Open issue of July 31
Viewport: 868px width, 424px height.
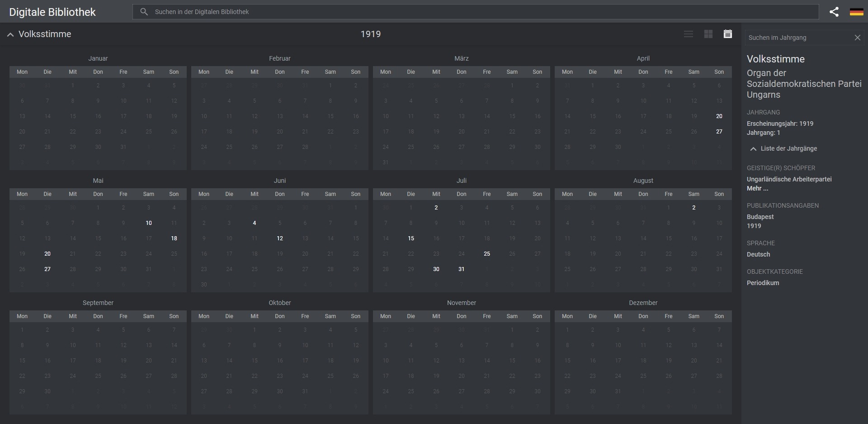(x=462, y=269)
